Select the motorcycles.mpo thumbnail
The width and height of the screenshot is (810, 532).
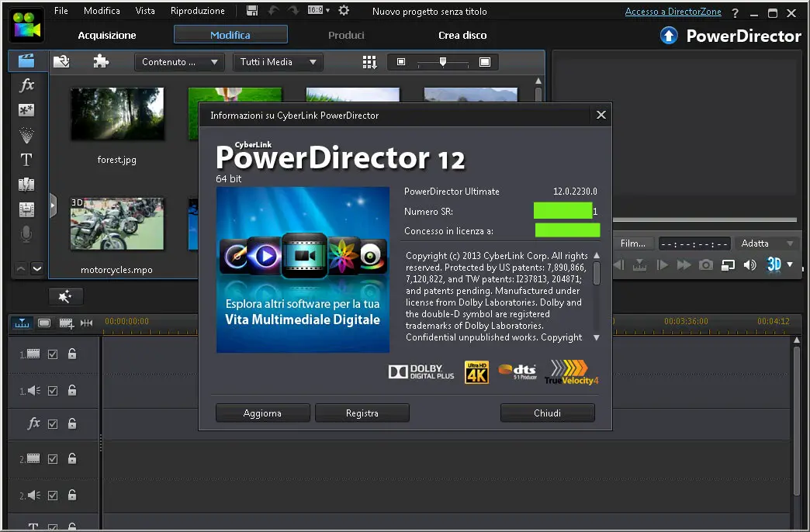coord(117,223)
